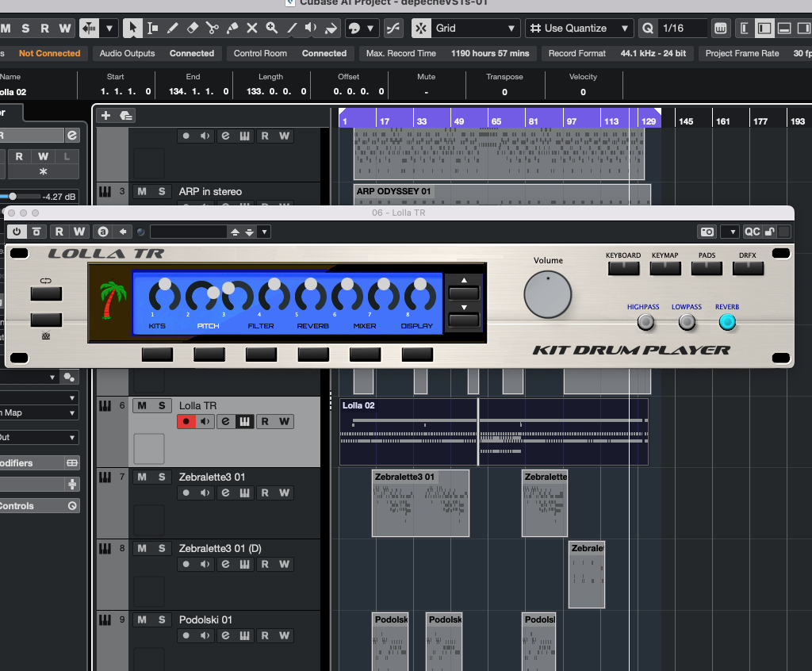Select the Glue tool
The width and height of the screenshot is (812, 671).
click(x=232, y=28)
